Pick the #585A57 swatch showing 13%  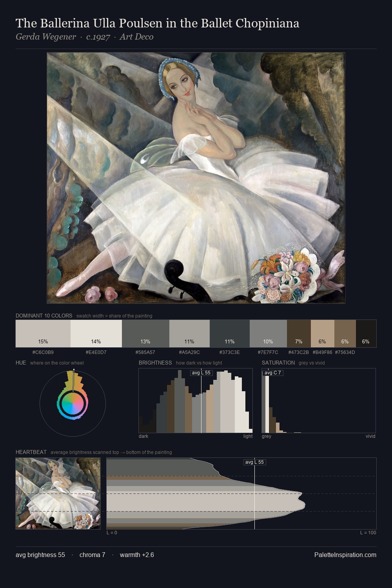[145, 334]
